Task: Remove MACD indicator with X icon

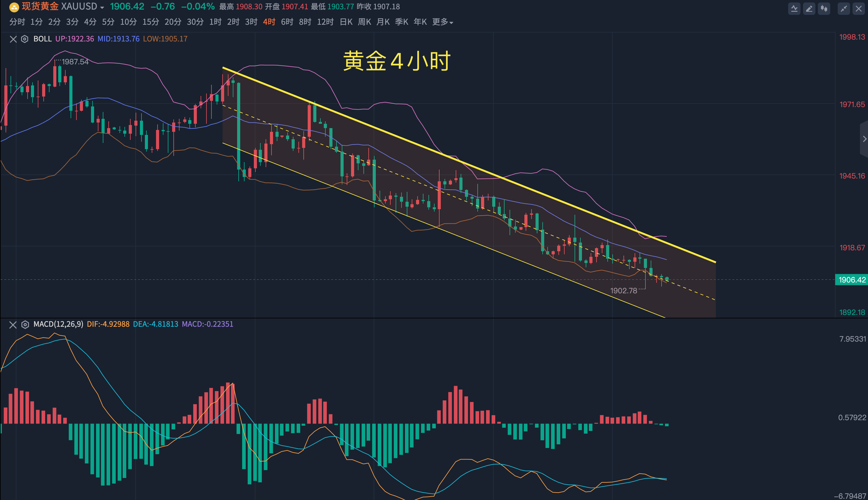Action: coord(13,325)
